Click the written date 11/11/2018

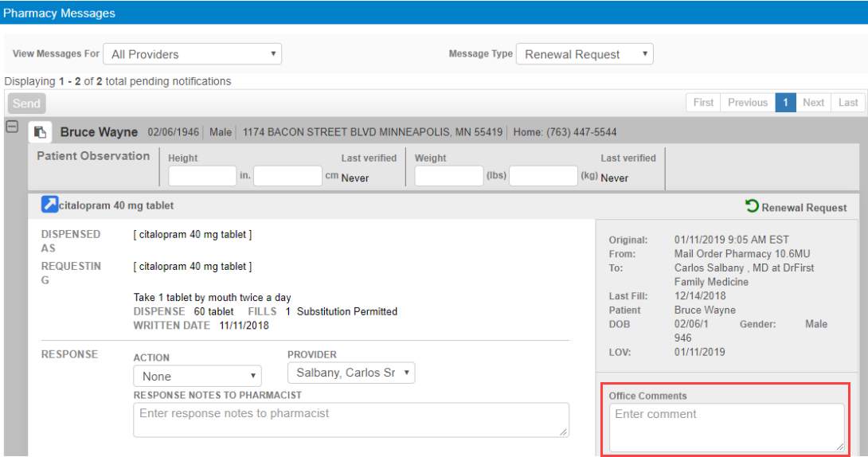244,326
